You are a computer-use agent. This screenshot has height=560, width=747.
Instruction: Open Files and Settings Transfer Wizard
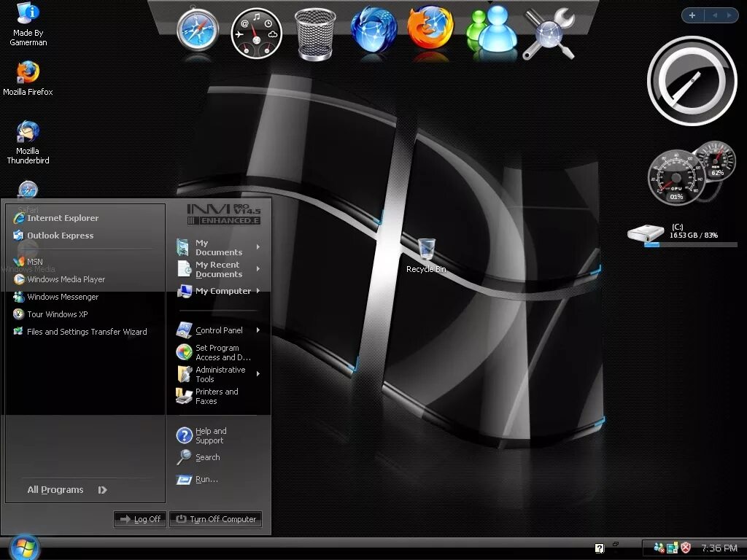[x=80, y=332]
